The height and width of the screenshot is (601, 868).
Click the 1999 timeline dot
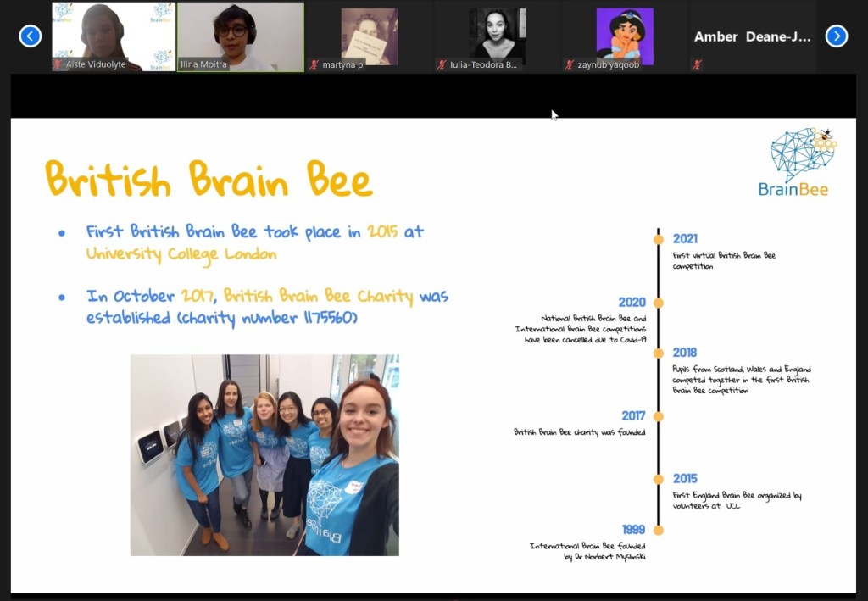659,530
